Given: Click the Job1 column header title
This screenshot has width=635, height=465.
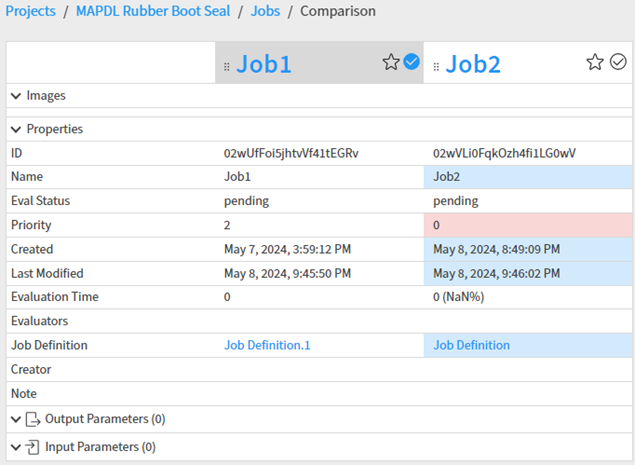Looking at the screenshot, I should [264, 65].
